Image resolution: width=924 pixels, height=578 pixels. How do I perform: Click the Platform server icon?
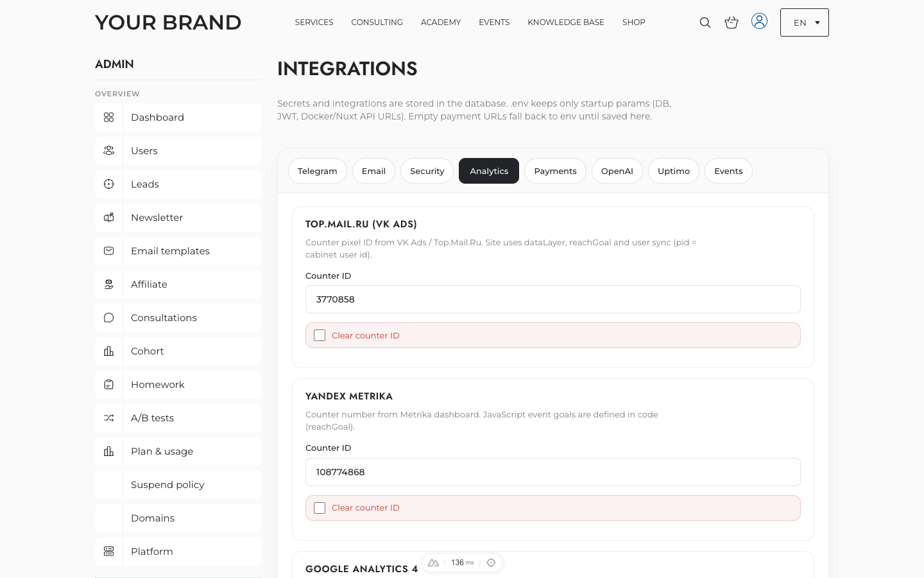(109, 552)
